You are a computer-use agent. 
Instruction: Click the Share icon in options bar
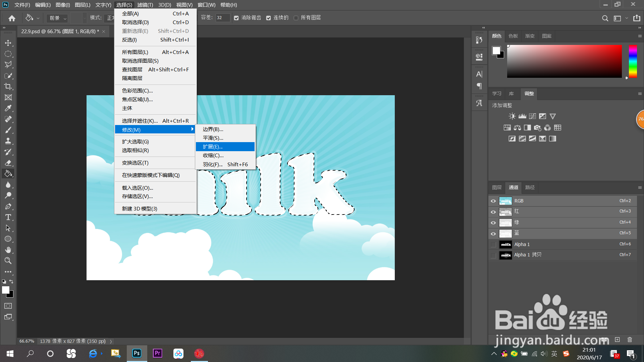point(637,18)
